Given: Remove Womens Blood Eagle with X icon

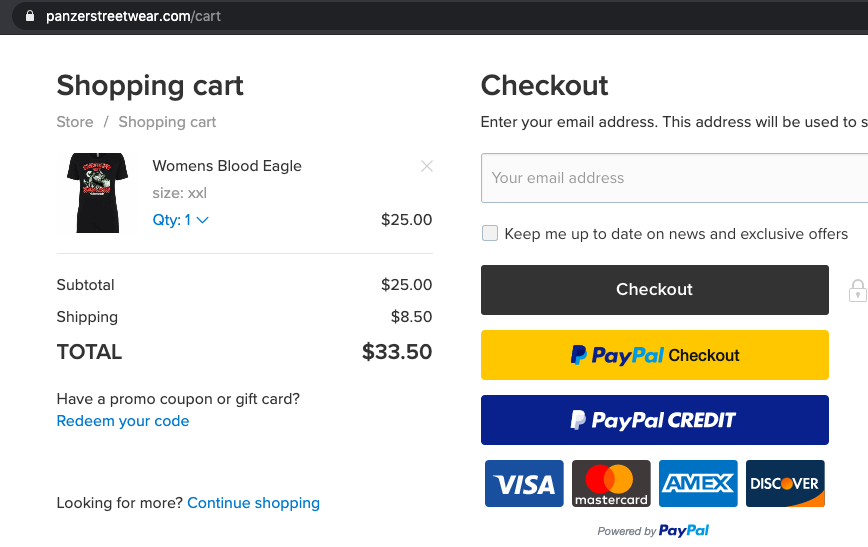Looking at the screenshot, I should pos(426,166).
